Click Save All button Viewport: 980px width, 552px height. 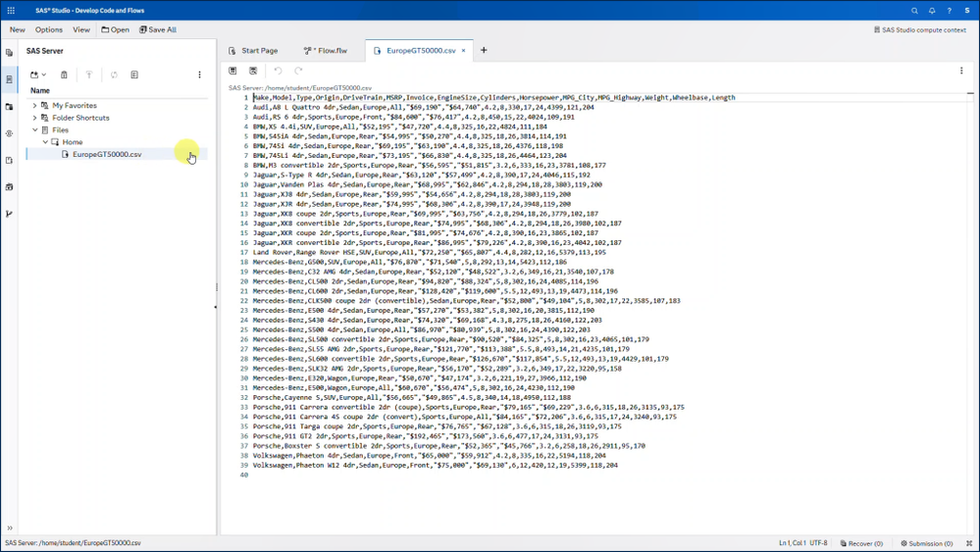click(158, 29)
